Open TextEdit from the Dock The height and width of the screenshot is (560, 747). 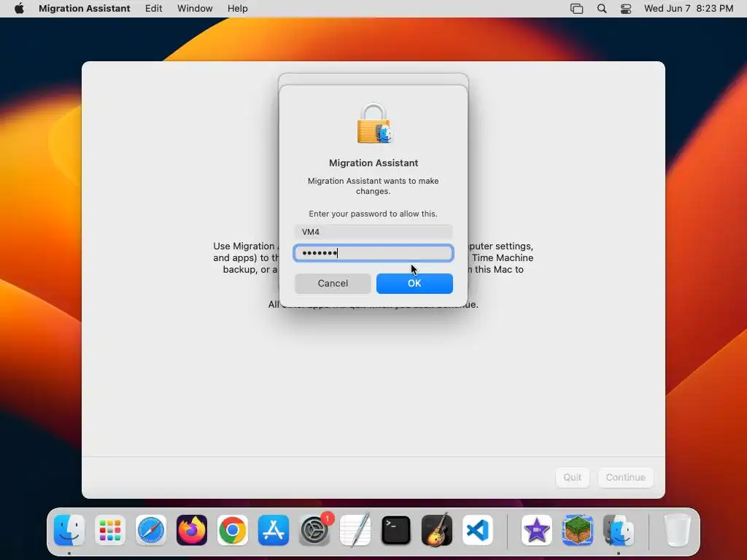(x=355, y=530)
